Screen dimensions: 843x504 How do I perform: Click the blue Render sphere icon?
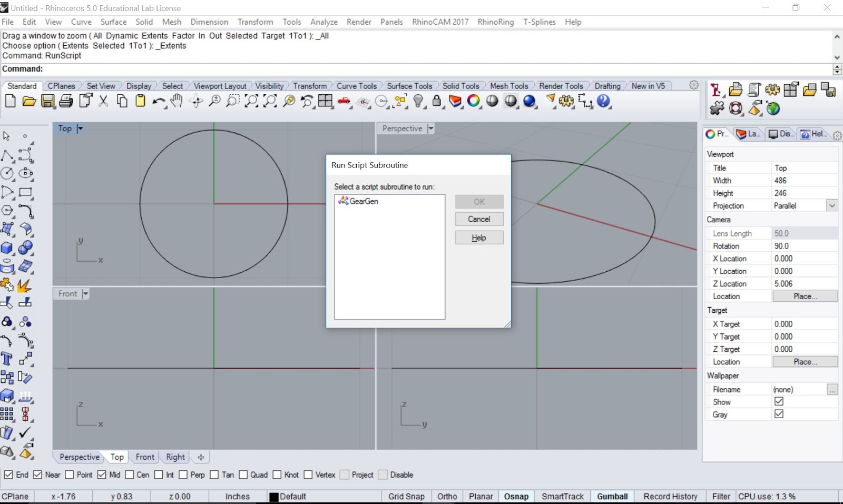click(x=530, y=101)
